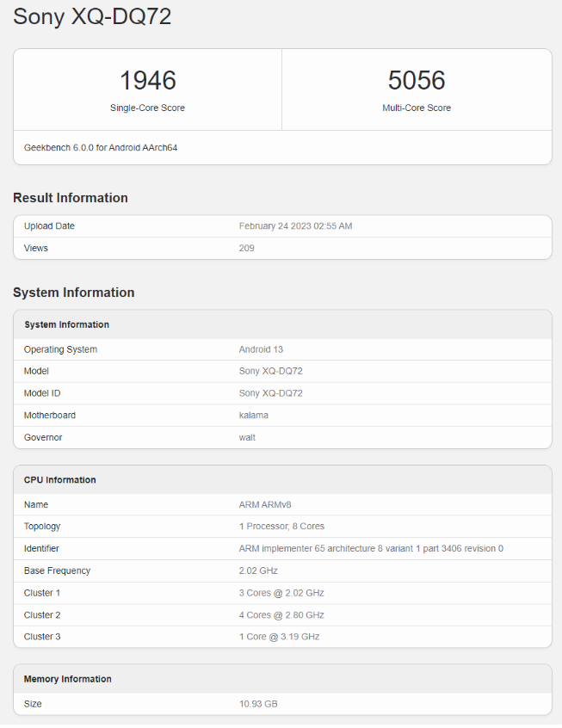Select the 5056 multi-core score number
Image resolution: width=562 pixels, height=728 pixels.
click(417, 81)
